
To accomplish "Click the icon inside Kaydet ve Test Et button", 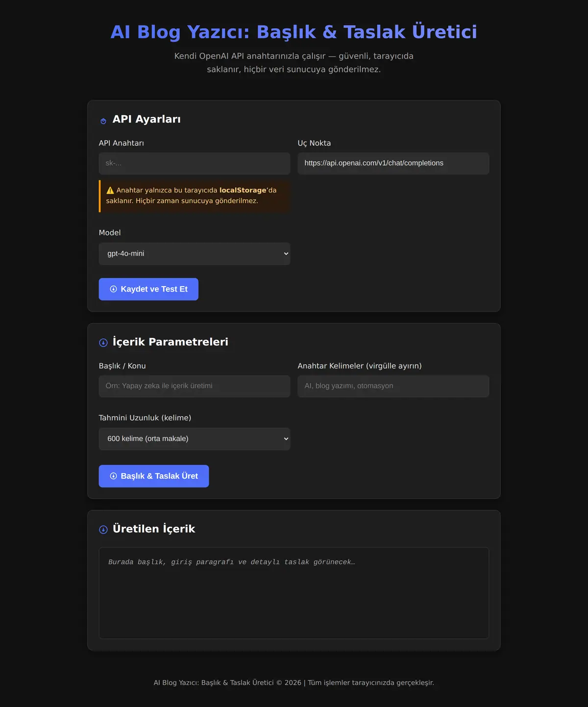I will [x=114, y=289].
